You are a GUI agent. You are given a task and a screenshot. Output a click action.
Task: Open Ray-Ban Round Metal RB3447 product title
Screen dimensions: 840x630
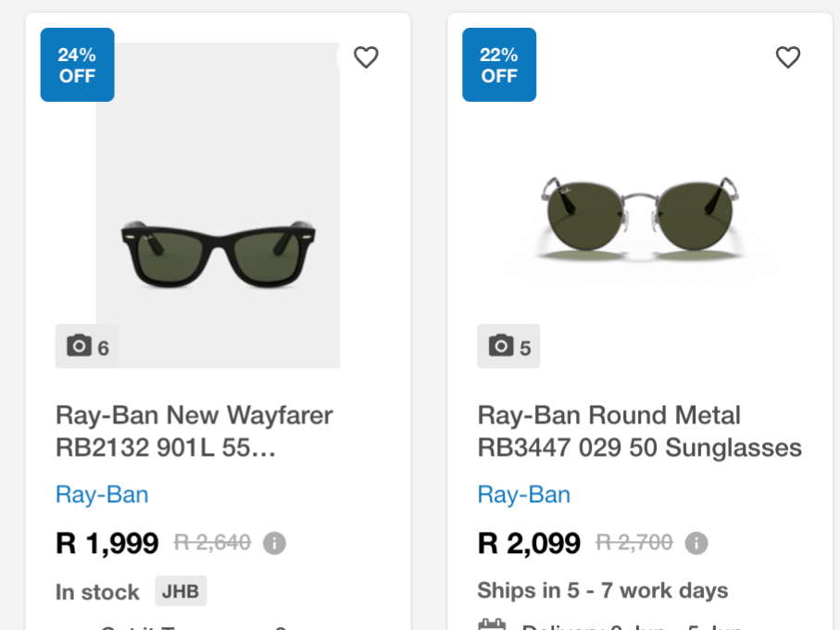(x=640, y=431)
